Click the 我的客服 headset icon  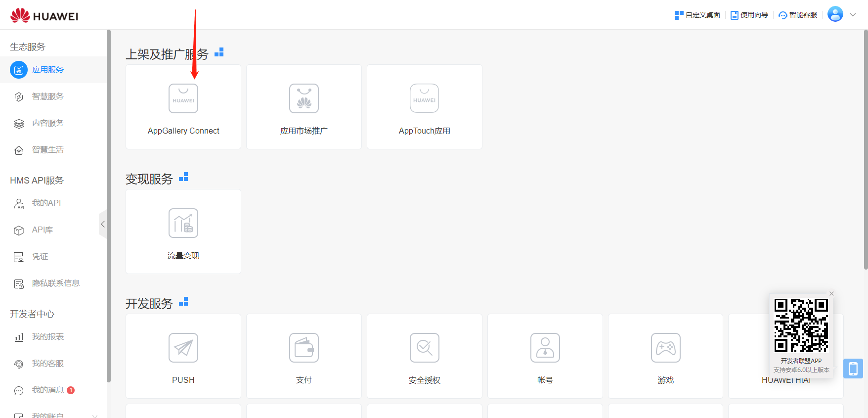[x=19, y=364]
